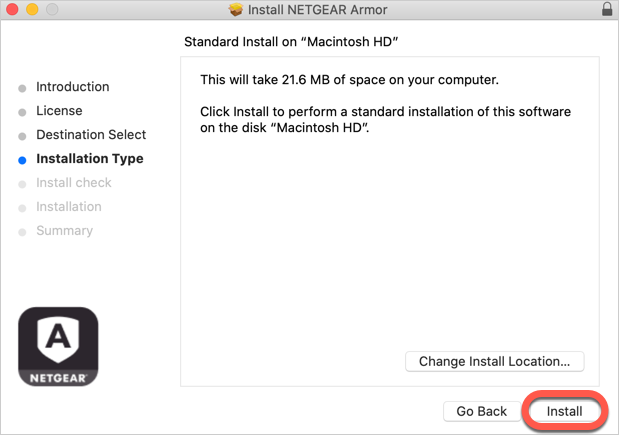Click the blue Installation Type bullet

[22, 160]
